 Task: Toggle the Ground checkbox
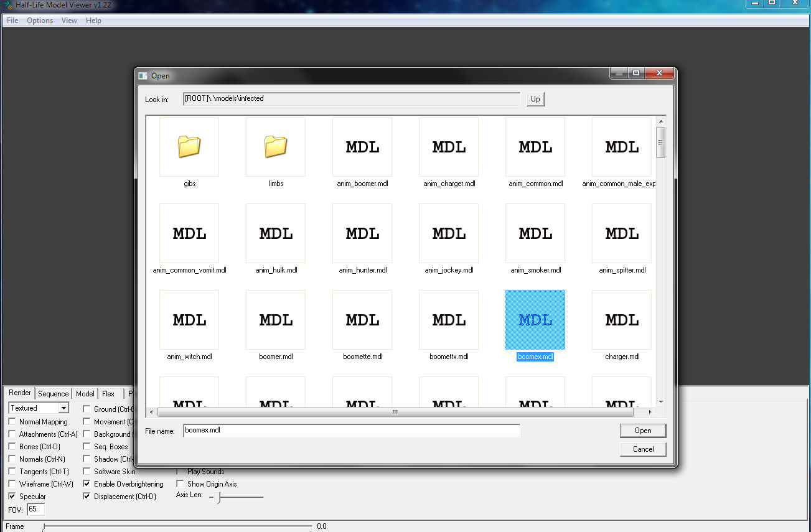click(x=87, y=409)
